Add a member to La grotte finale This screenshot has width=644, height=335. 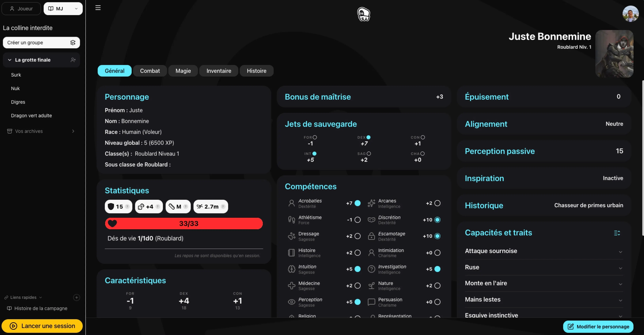click(x=73, y=60)
